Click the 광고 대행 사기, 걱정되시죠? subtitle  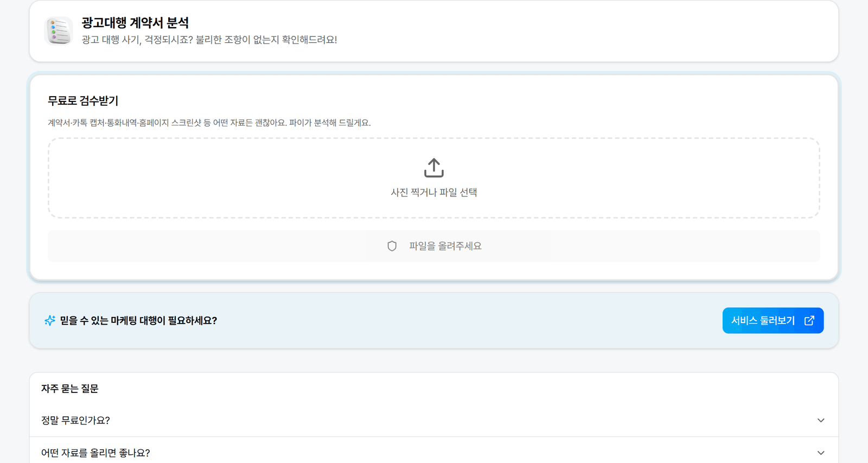click(209, 40)
